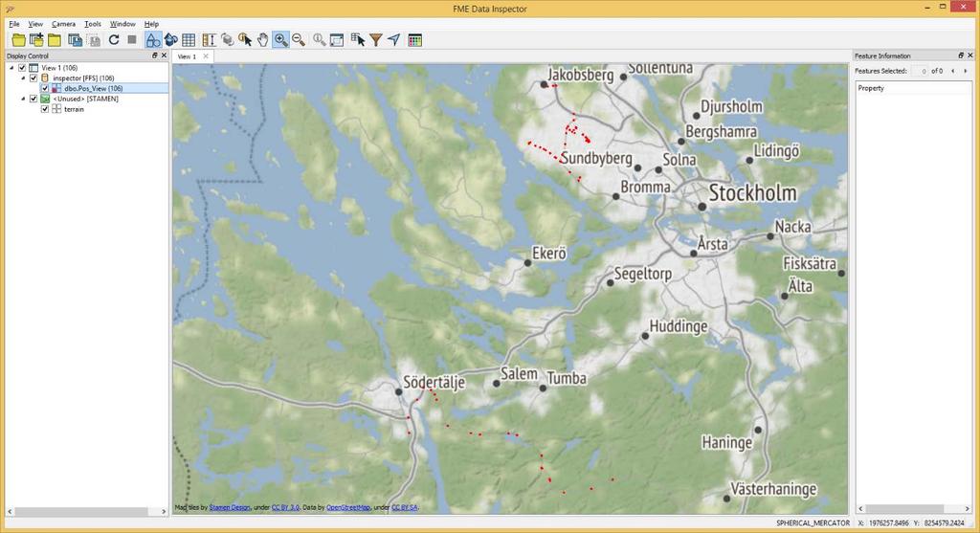Select the Measure ruler tool
Viewport: 980px width, 533px height.
pyautogui.click(x=209, y=40)
